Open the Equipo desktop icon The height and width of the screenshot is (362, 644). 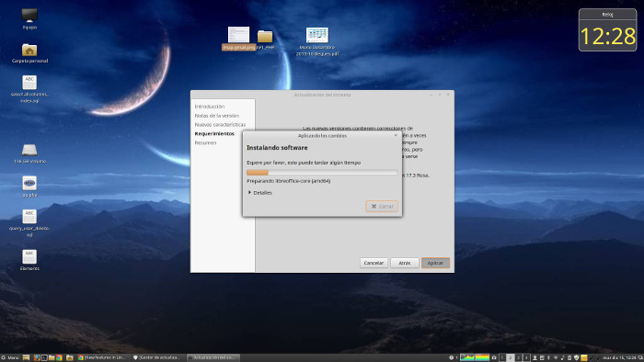click(x=29, y=19)
